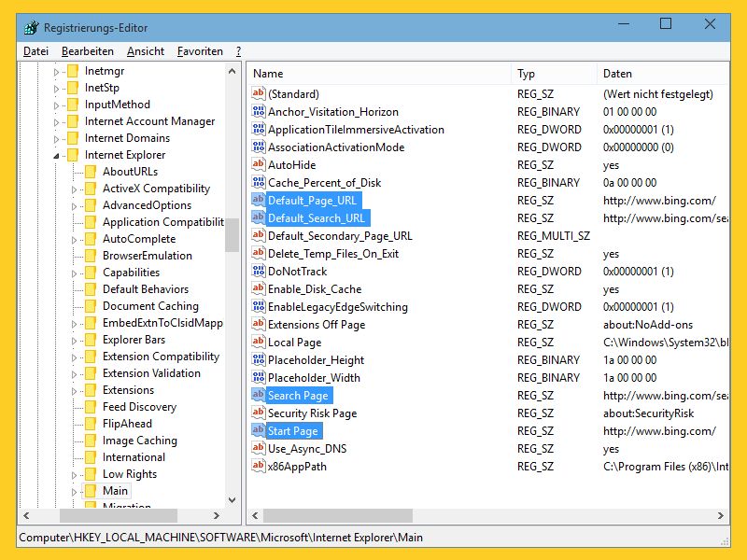Select the Document Caching key

[x=150, y=306]
